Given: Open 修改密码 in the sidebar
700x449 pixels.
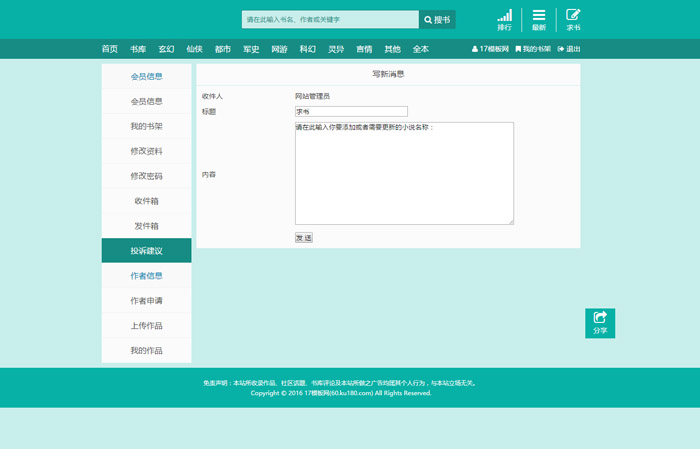Looking at the screenshot, I should pos(146,176).
